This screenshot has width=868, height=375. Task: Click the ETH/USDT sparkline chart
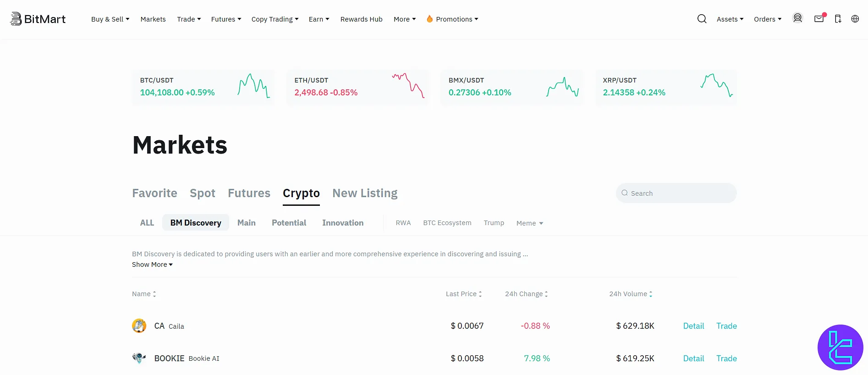(x=408, y=85)
